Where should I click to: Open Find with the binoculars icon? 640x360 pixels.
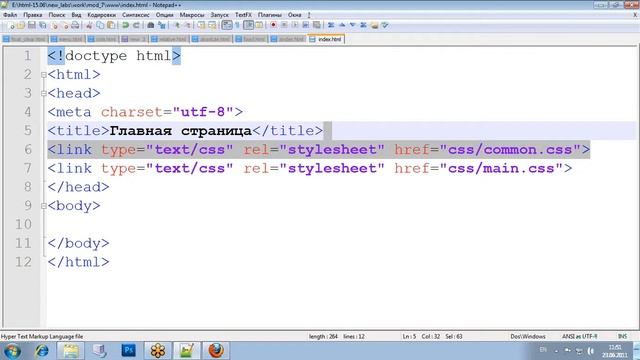click(x=151, y=25)
